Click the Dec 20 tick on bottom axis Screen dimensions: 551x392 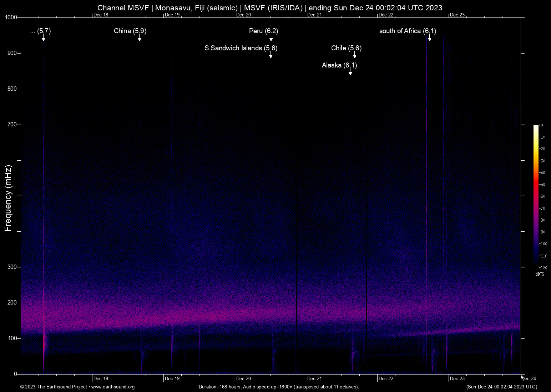click(x=243, y=378)
